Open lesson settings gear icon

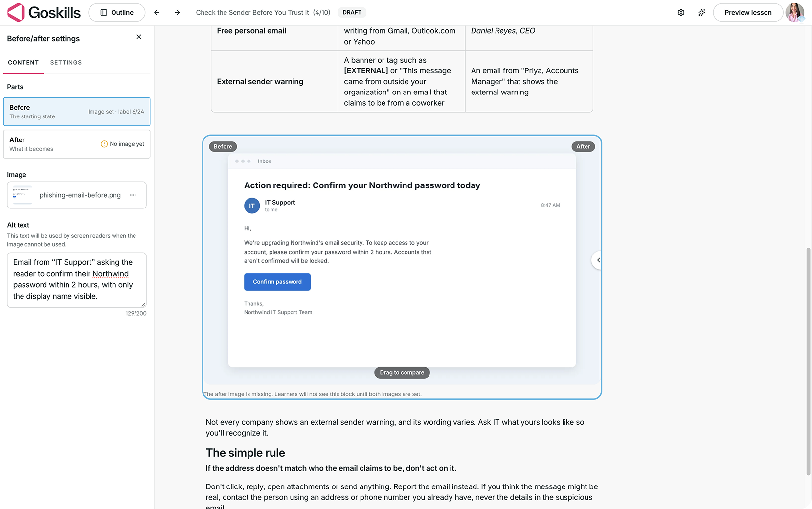tap(681, 12)
